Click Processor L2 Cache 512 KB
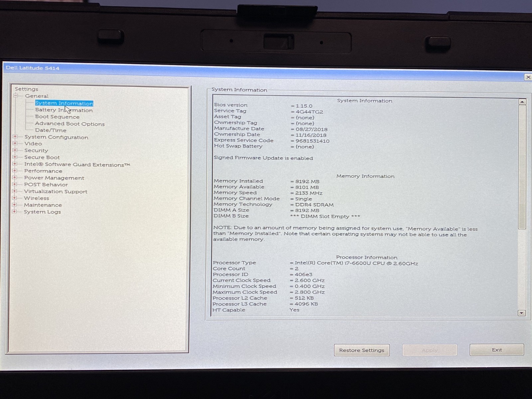This screenshot has width=532, height=399. pos(304,298)
